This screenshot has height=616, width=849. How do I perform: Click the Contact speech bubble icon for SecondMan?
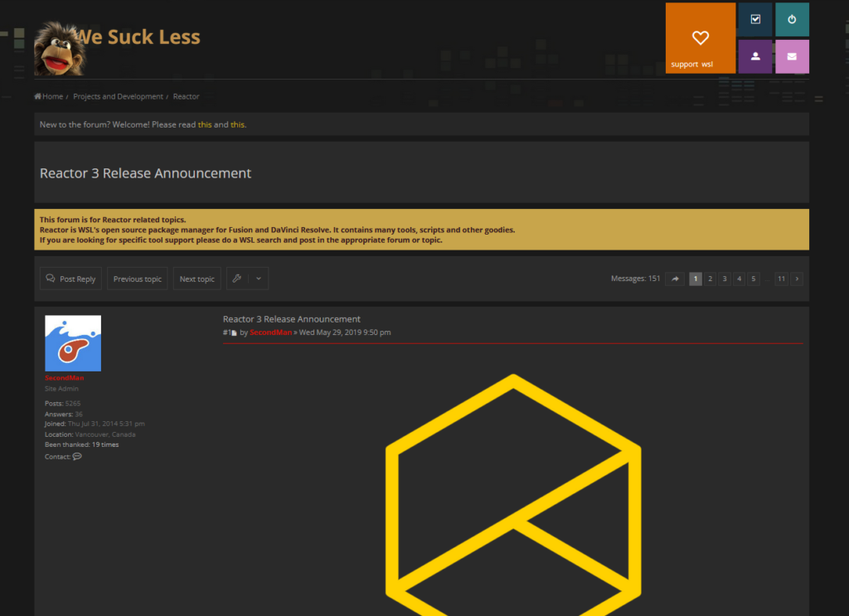(77, 456)
